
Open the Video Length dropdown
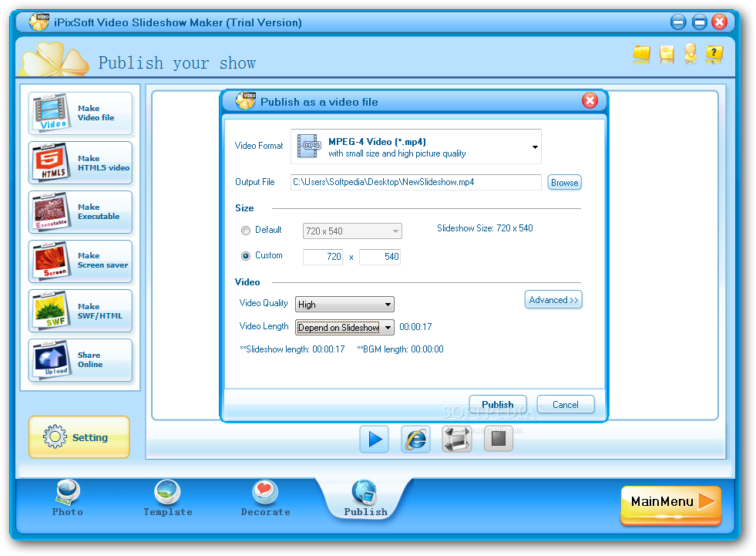(x=344, y=327)
